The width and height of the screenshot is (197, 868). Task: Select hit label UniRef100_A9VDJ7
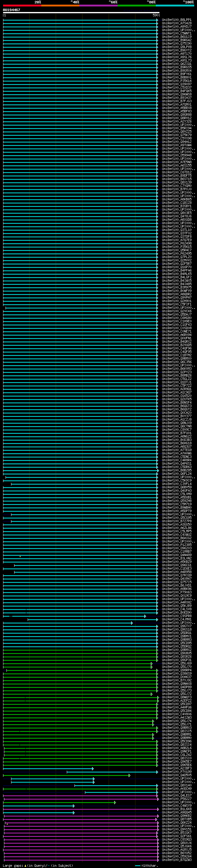pos(176,26)
